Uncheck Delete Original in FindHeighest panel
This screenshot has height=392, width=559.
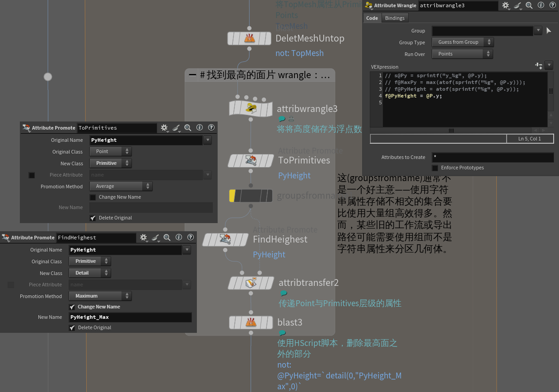tap(72, 328)
